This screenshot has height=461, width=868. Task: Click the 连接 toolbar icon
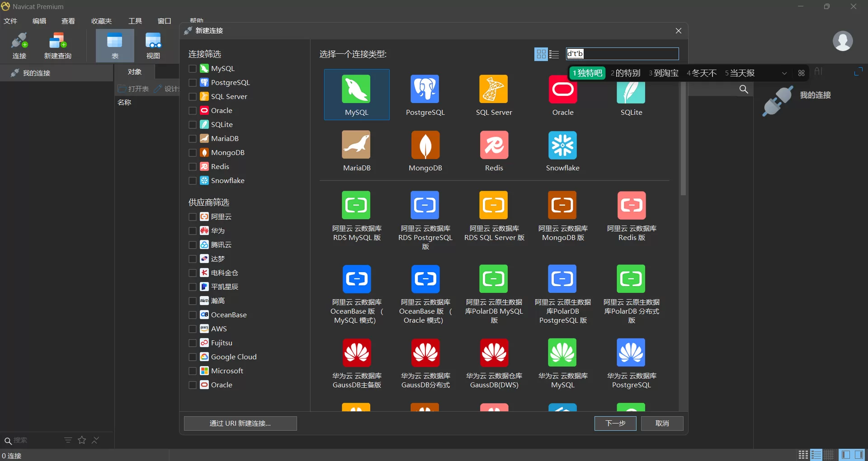[x=19, y=45]
